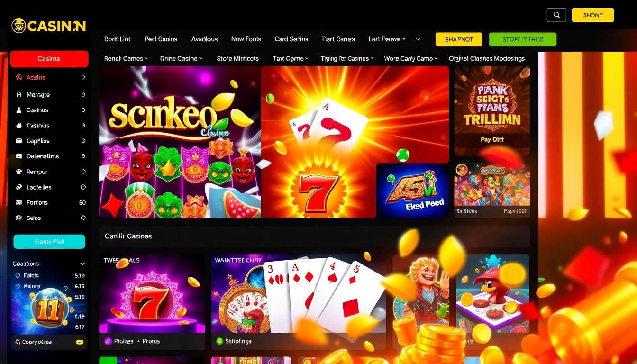
Task: Open the Scinkeo slot game banner
Action: click(180, 142)
